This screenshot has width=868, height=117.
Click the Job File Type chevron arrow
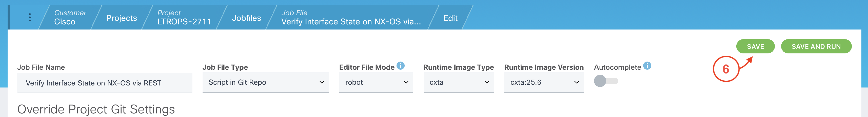tap(322, 82)
